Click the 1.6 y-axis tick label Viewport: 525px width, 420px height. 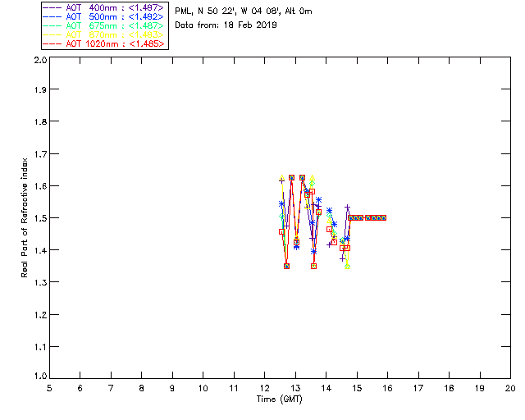(x=40, y=186)
